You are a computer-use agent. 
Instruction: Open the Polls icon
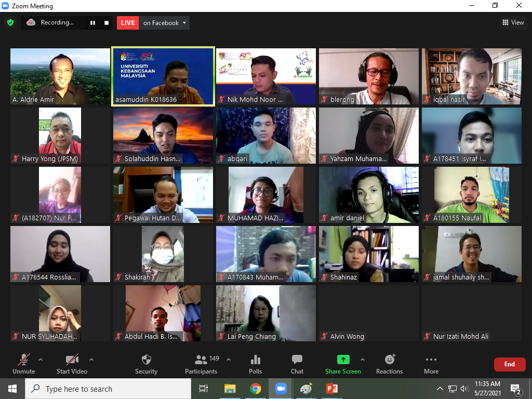255,360
